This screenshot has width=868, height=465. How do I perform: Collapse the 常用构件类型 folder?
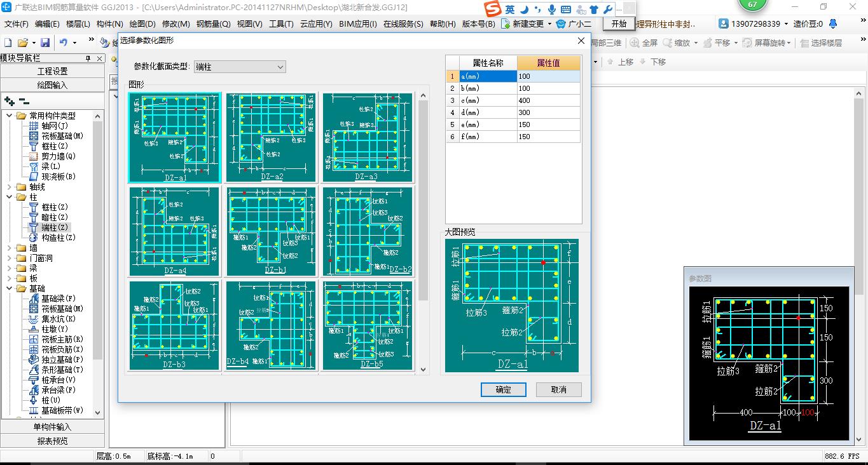pos(9,116)
